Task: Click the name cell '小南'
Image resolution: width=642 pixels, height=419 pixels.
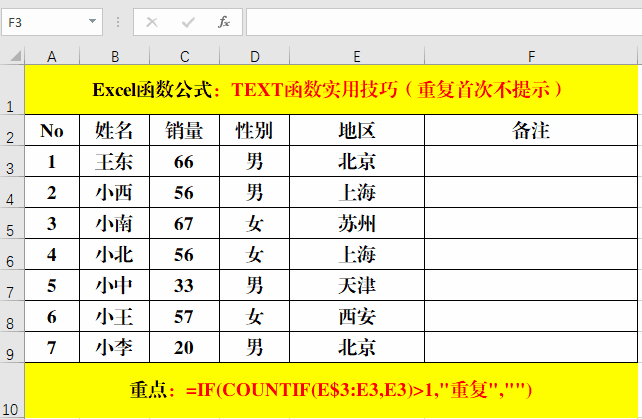Action: point(115,224)
